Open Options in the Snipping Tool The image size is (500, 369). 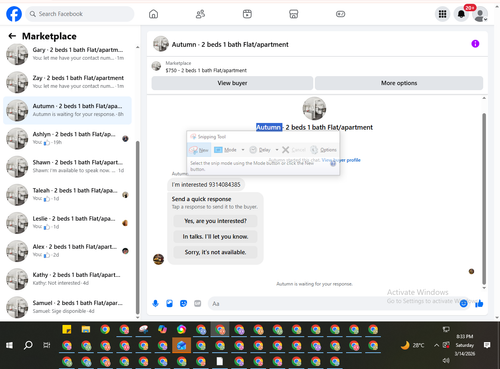tap(323, 150)
